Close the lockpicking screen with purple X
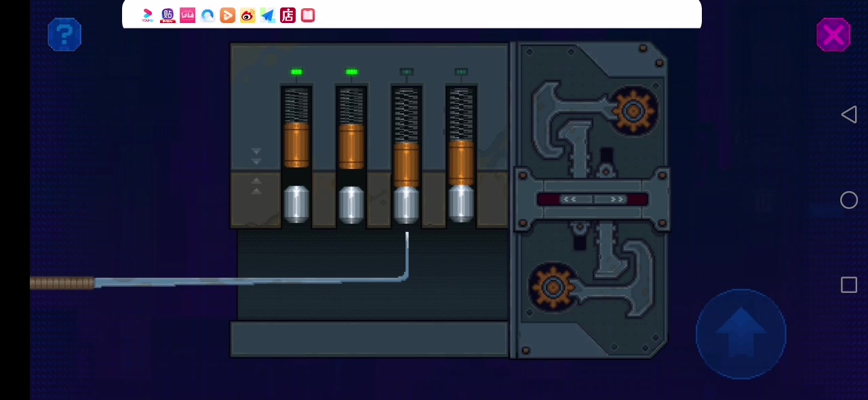This screenshot has width=868, height=400. click(x=833, y=35)
